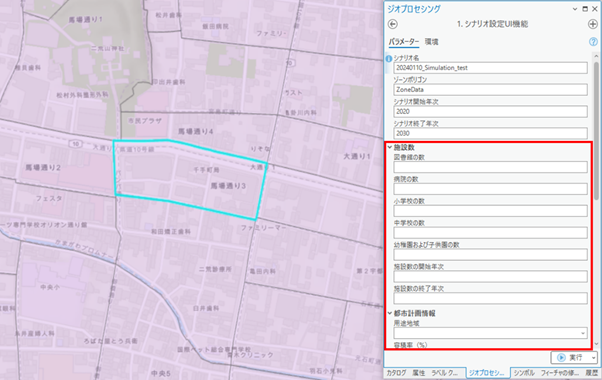Click the pane auto-hide window icon

(x=585, y=9)
